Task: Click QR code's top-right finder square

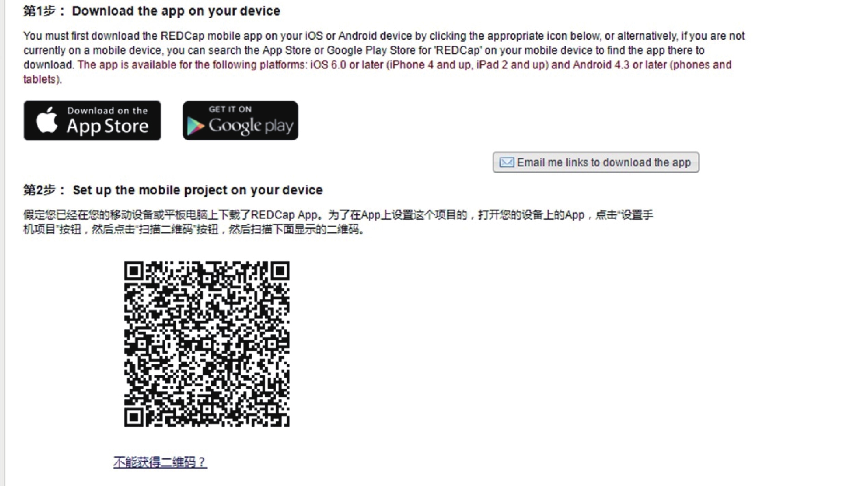Action: tap(280, 271)
